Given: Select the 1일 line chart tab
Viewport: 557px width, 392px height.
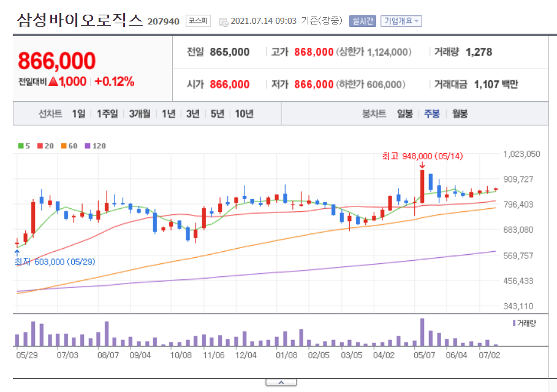Looking at the screenshot, I should (78, 114).
